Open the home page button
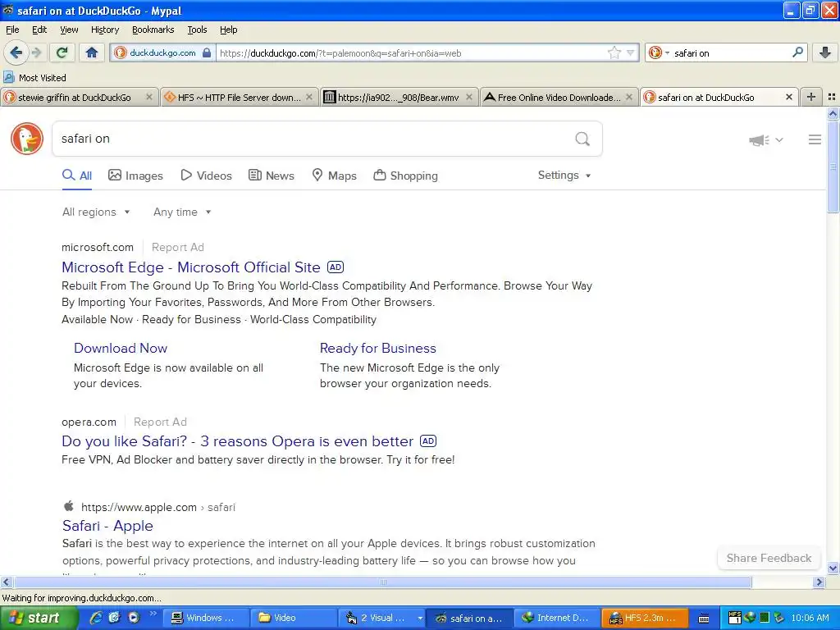 coord(92,52)
